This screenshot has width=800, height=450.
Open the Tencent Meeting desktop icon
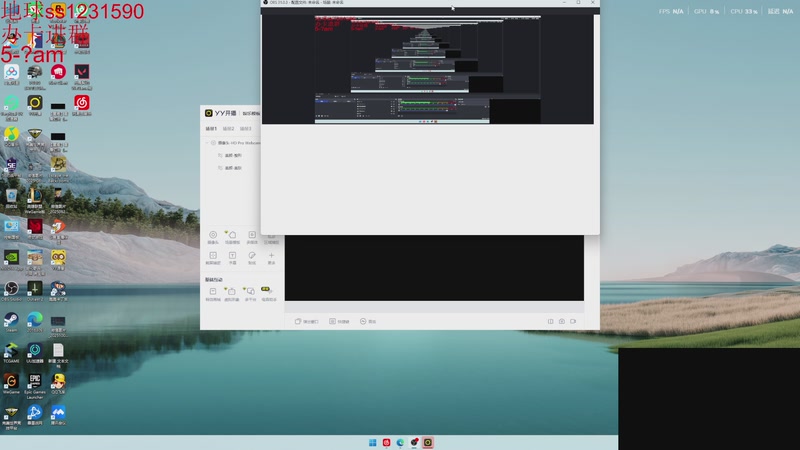pos(58,415)
